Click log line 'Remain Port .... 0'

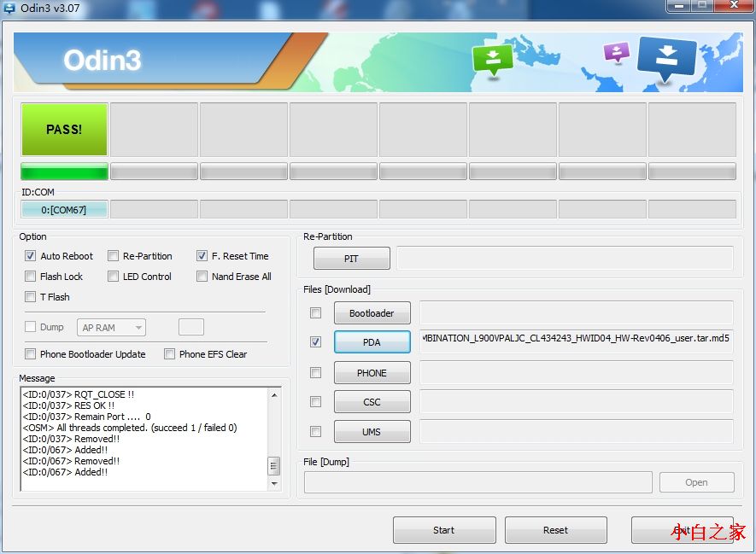[x=87, y=417]
